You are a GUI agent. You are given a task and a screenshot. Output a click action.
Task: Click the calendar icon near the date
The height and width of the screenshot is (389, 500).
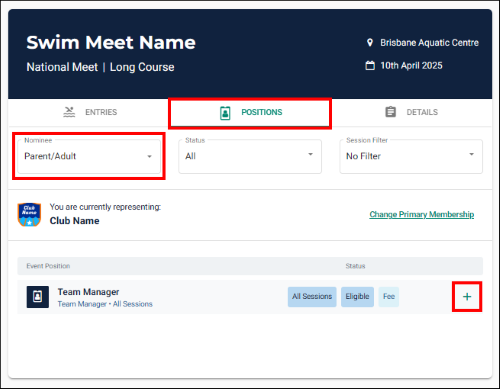(370, 65)
